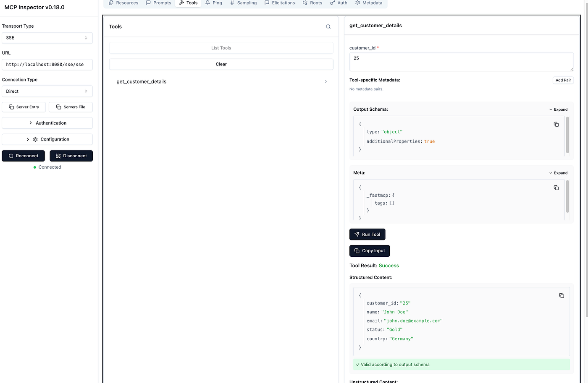Screen dimensions: 588x383
Task: Focus the URL input field
Action: coord(47,65)
